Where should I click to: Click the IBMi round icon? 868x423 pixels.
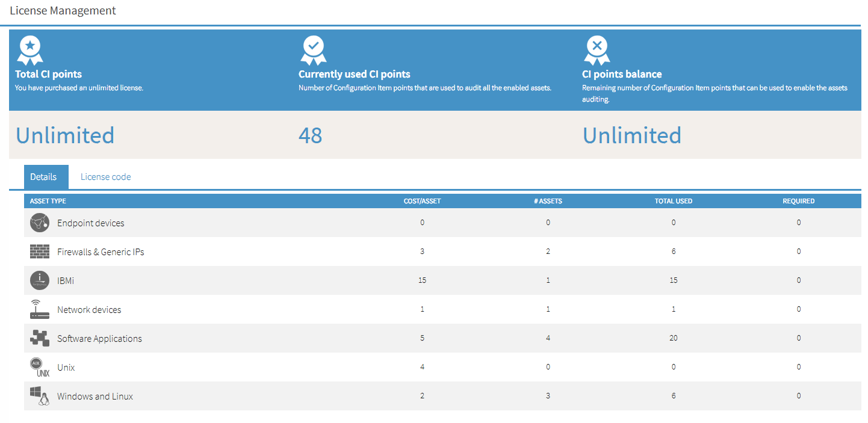(x=40, y=280)
